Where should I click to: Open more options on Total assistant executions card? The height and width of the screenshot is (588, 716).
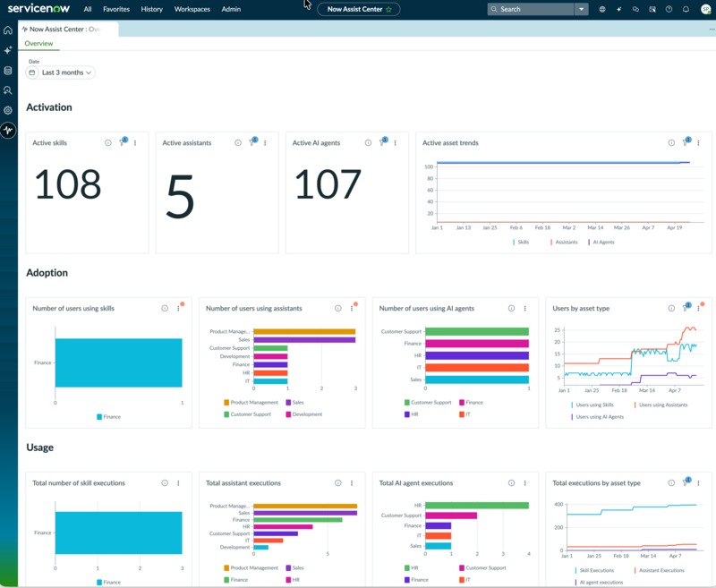coord(352,483)
